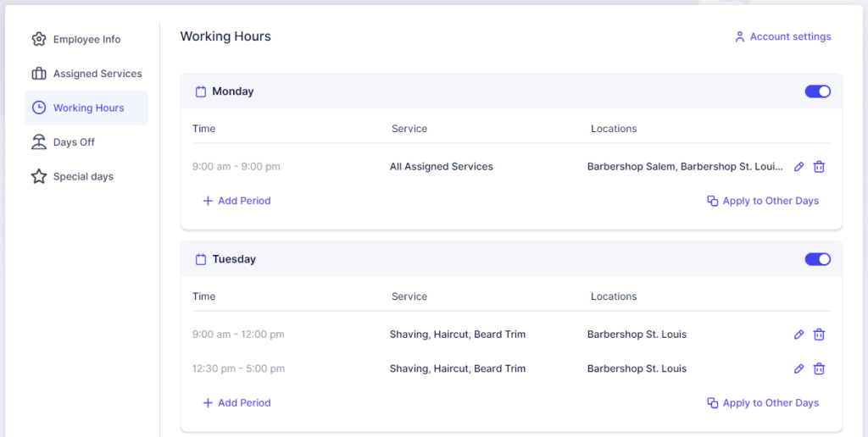Open the Days Off section
Image resolution: width=868 pixels, height=437 pixels.
pos(73,142)
